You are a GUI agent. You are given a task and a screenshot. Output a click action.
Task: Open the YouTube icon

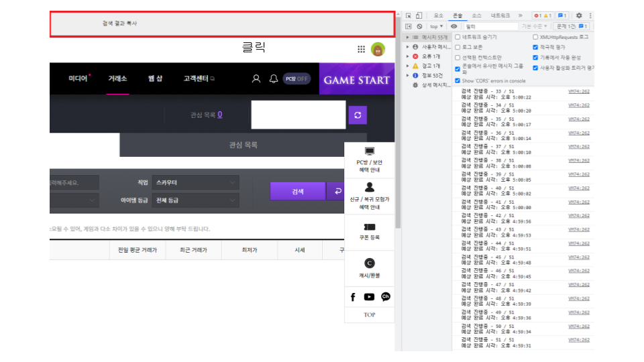[x=369, y=297]
